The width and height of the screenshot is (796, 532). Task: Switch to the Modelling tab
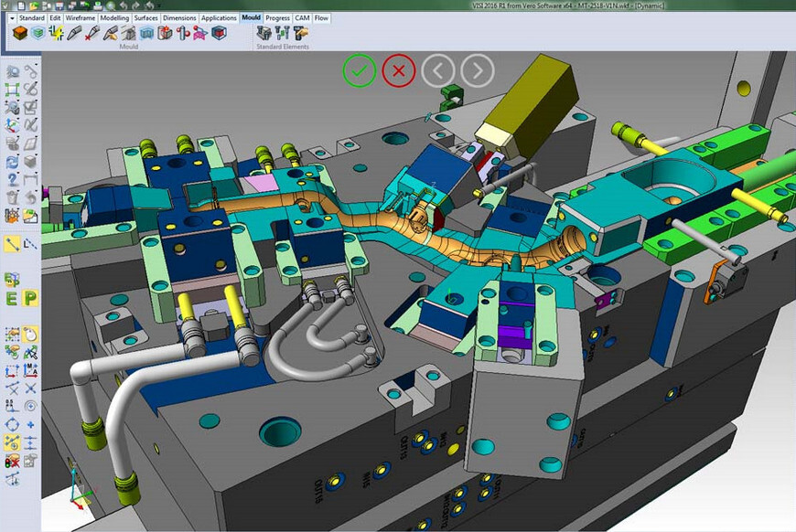point(114,17)
